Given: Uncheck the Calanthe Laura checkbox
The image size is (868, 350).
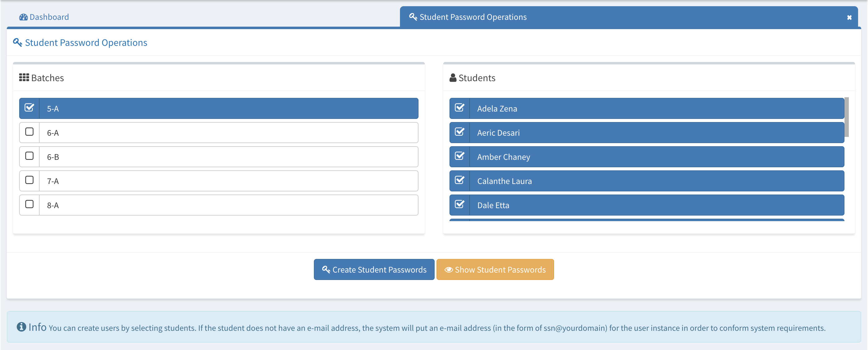Looking at the screenshot, I should [x=459, y=180].
